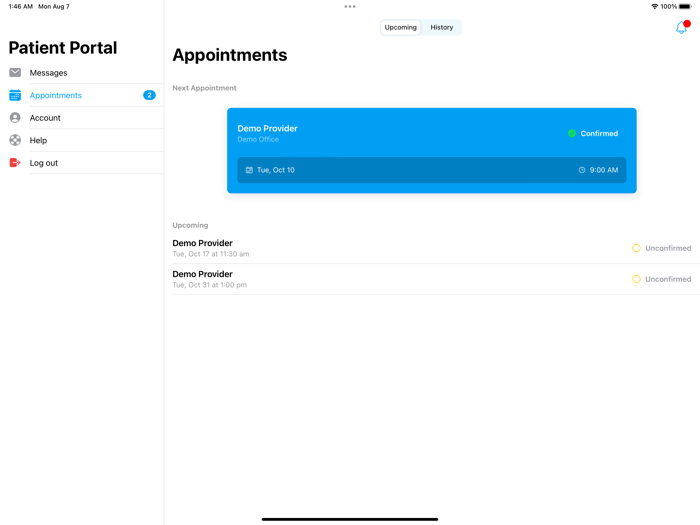Click the clock icon beside 9:00 AM
The height and width of the screenshot is (525, 700).
click(582, 170)
